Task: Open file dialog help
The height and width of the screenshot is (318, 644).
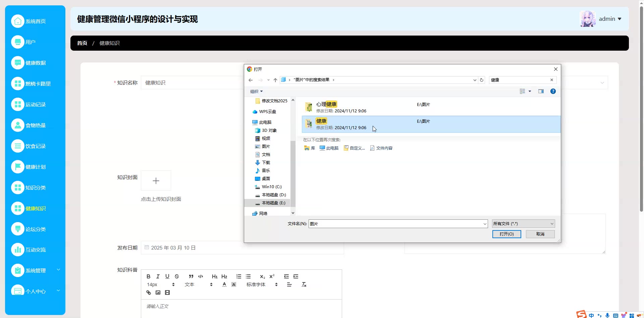Action: coord(553,91)
